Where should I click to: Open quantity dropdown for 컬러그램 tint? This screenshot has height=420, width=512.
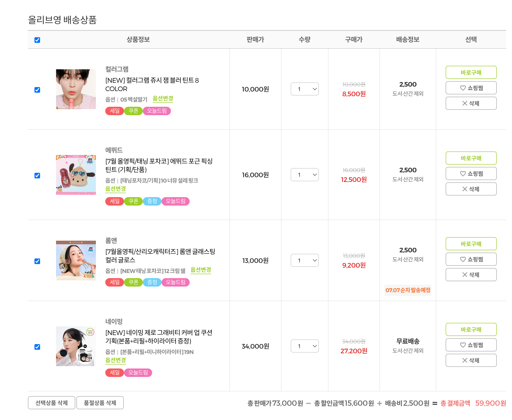point(305,89)
